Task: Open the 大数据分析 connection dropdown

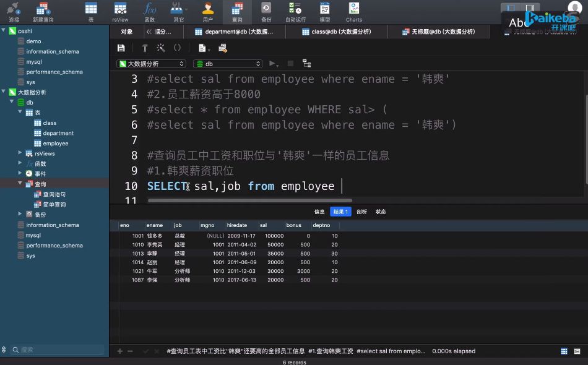Action: [x=151, y=64]
